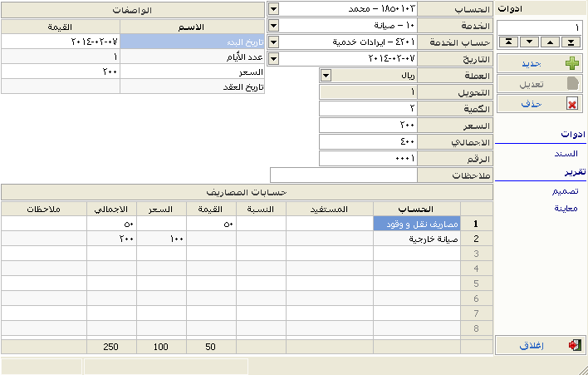This screenshot has height=375, width=588.
Task: Open the التاريخ date picker dropdown
Action: click(275, 58)
